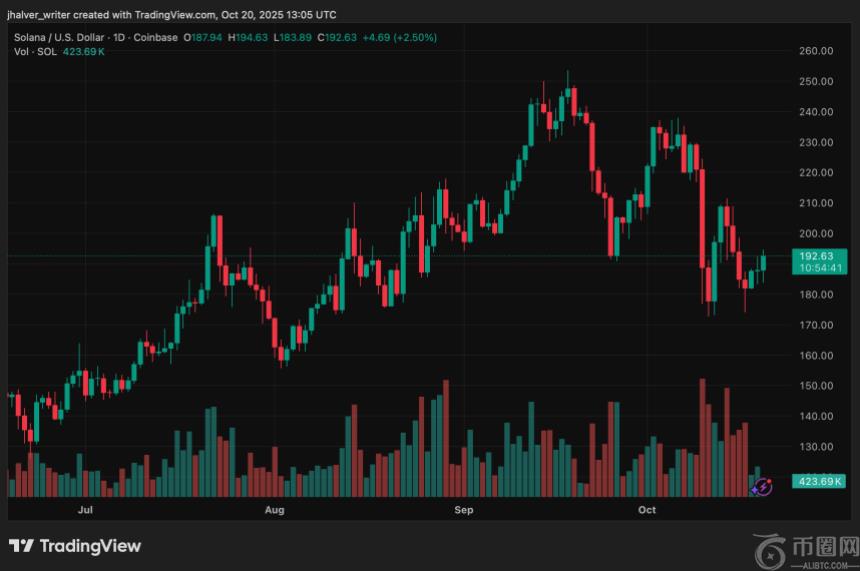860x571 pixels.
Task: Click the Sep label on time axis
Action: [x=463, y=510]
